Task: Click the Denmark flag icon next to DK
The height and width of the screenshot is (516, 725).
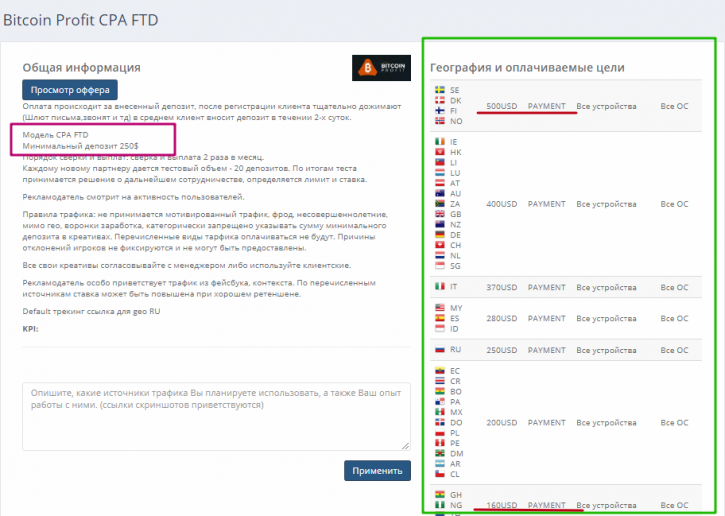Action: point(440,100)
